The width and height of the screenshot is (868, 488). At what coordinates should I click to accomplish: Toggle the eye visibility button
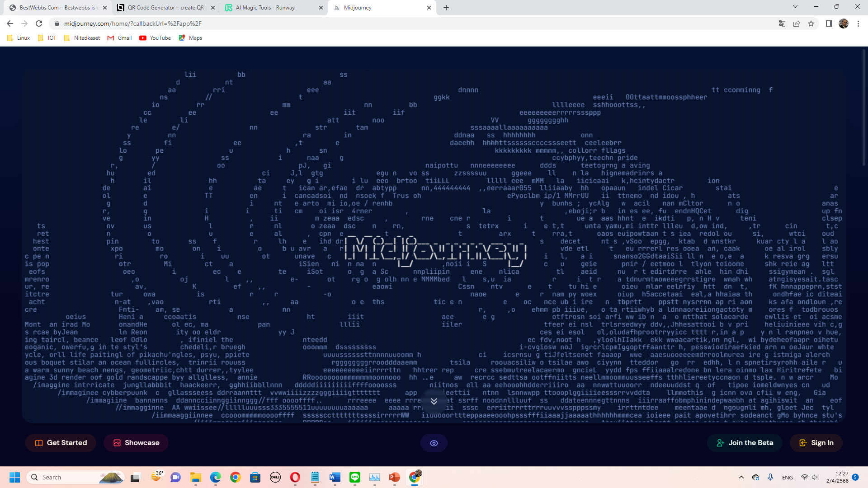point(434,443)
